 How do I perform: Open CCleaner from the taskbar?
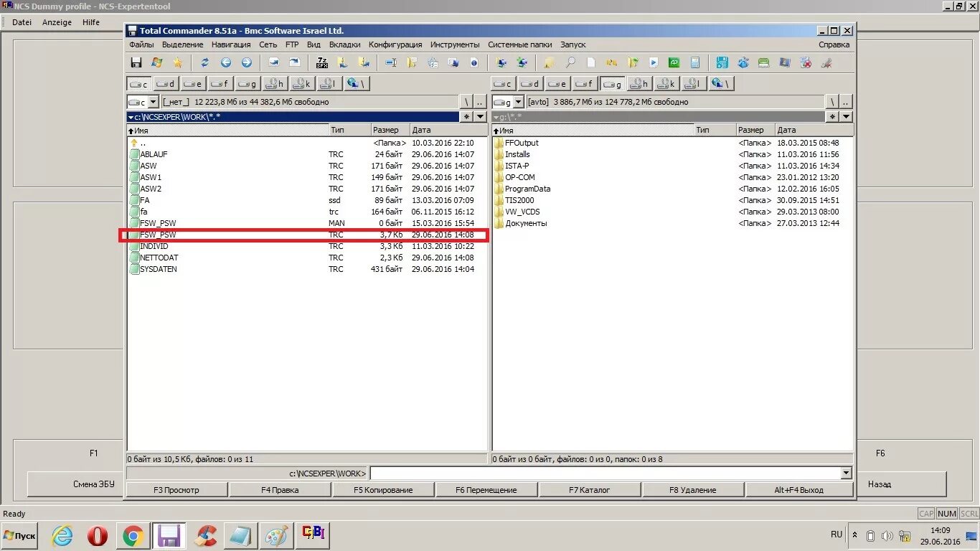205,536
